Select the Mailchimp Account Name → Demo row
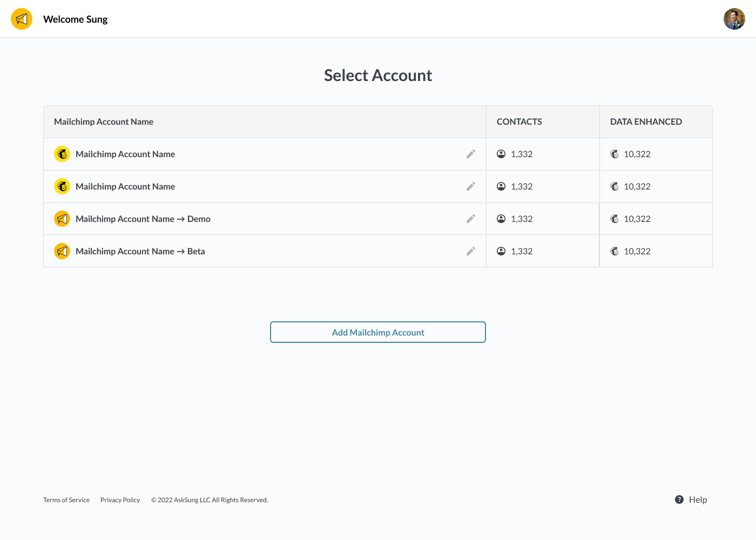 click(x=143, y=219)
